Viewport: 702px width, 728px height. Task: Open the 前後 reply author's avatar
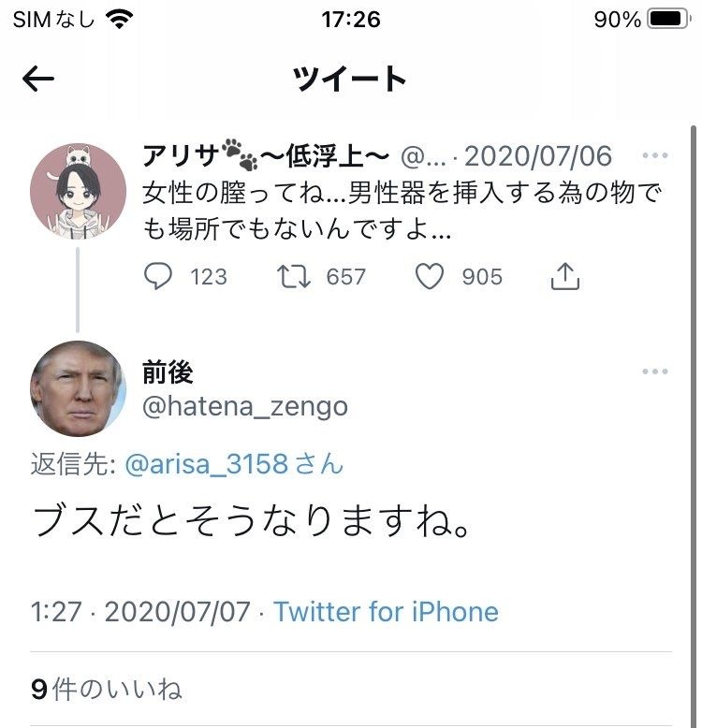[x=78, y=388]
